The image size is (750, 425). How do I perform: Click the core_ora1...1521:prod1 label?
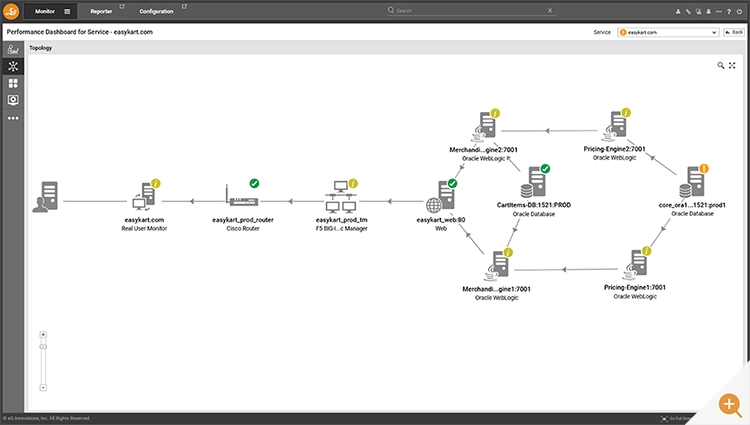click(692, 205)
